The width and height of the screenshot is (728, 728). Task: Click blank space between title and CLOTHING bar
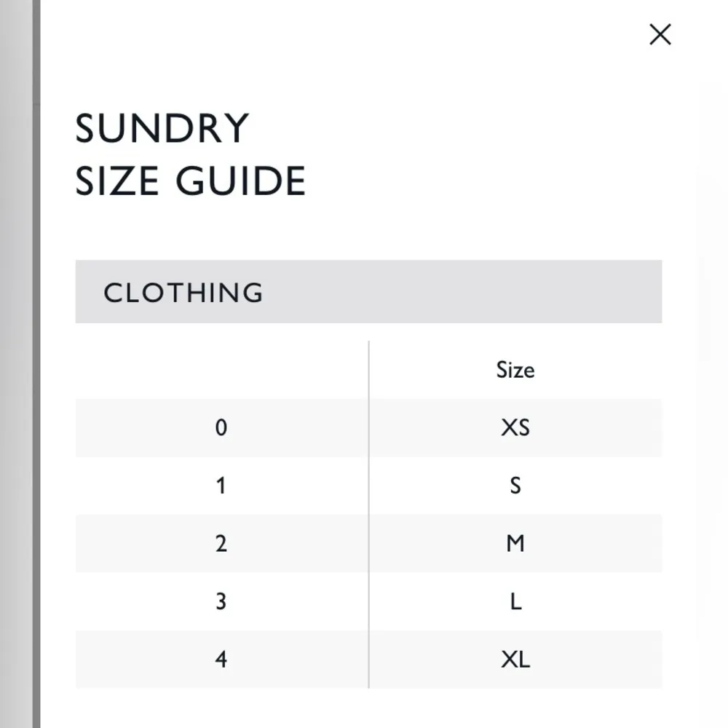pyautogui.click(x=368, y=229)
